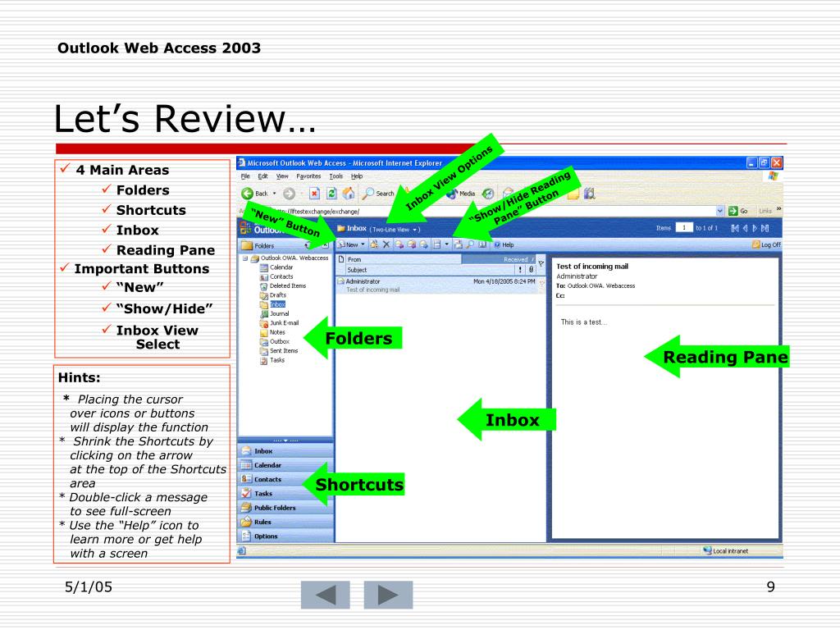Click the Go button
Image resolution: width=840 pixels, height=630 pixels.
pos(738,211)
